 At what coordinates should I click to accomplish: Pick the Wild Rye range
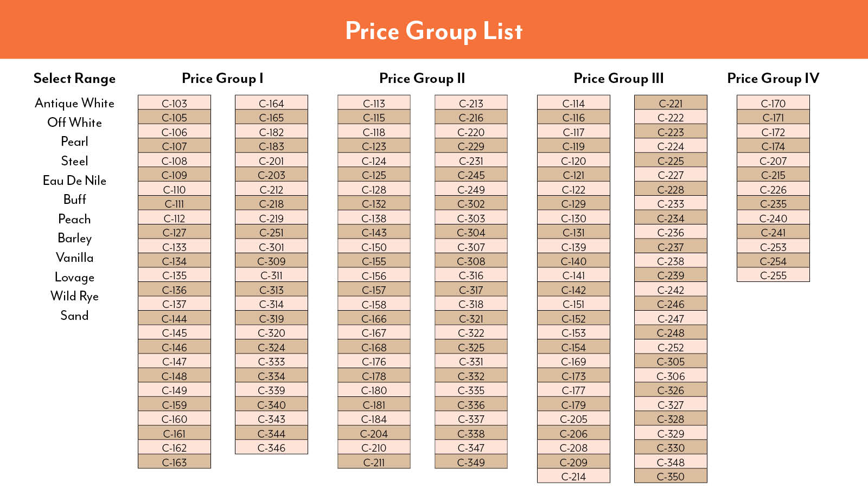point(74,296)
